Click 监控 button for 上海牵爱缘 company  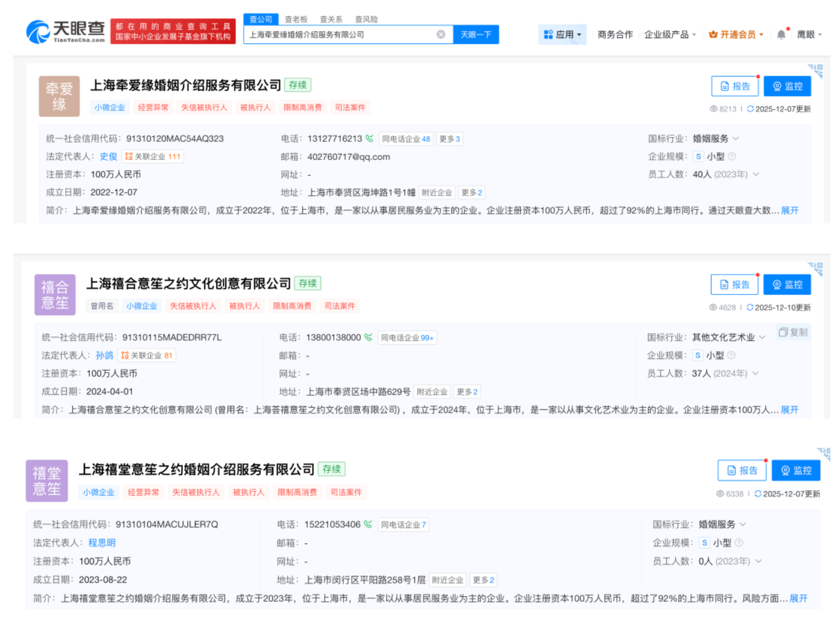(x=787, y=86)
